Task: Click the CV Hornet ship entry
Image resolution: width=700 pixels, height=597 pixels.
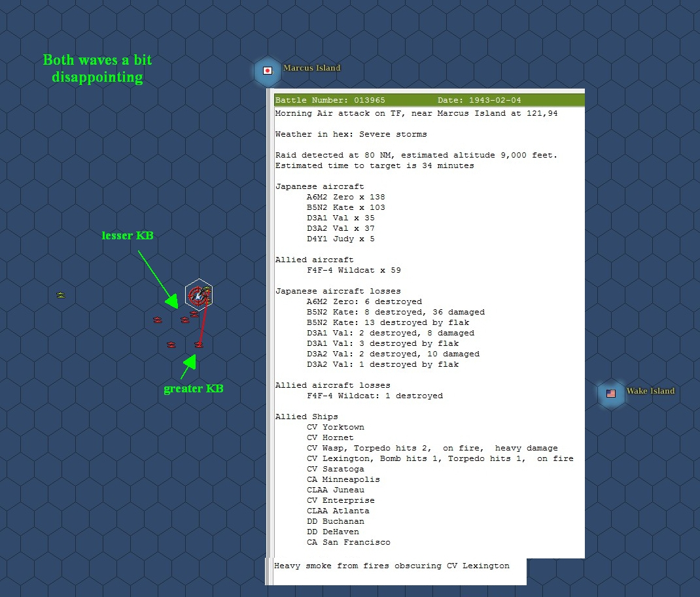Action: (x=330, y=437)
